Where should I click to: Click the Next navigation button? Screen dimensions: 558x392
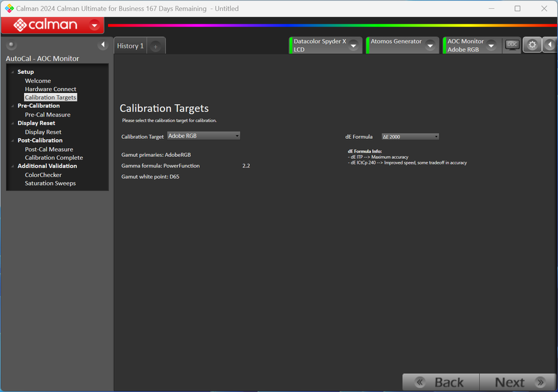[518, 383]
